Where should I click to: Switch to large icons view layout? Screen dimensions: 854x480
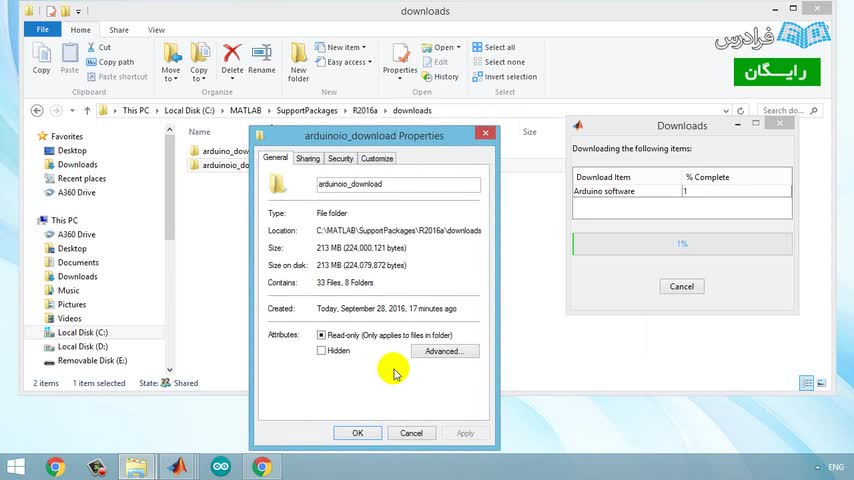[821, 383]
